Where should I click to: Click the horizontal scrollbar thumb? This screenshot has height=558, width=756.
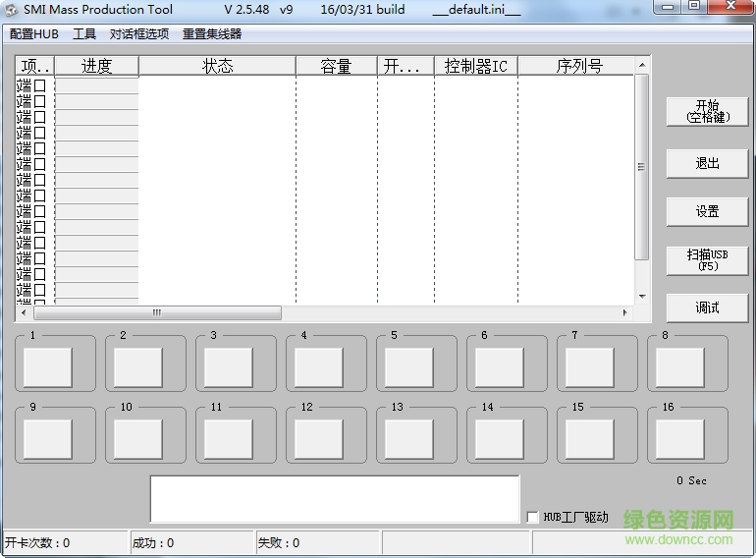(157, 312)
